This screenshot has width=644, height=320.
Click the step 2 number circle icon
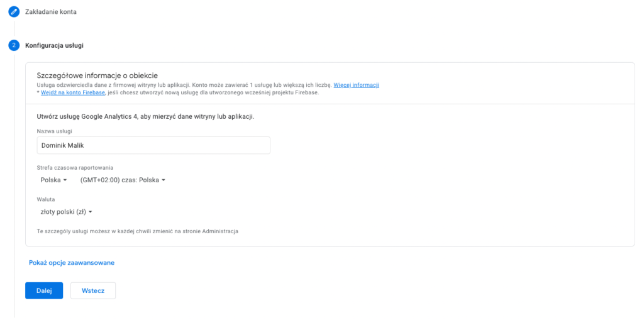[14, 45]
